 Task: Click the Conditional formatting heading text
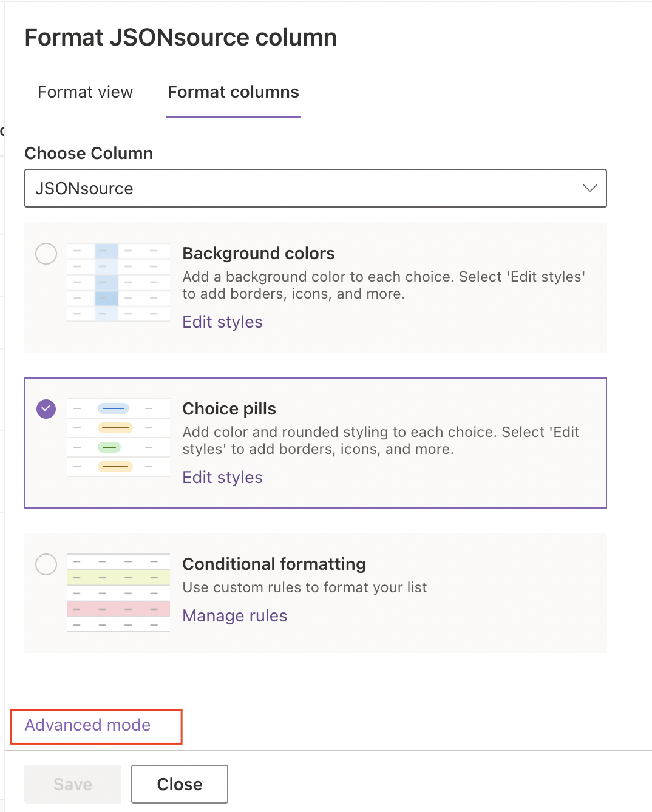(x=274, y=564)
